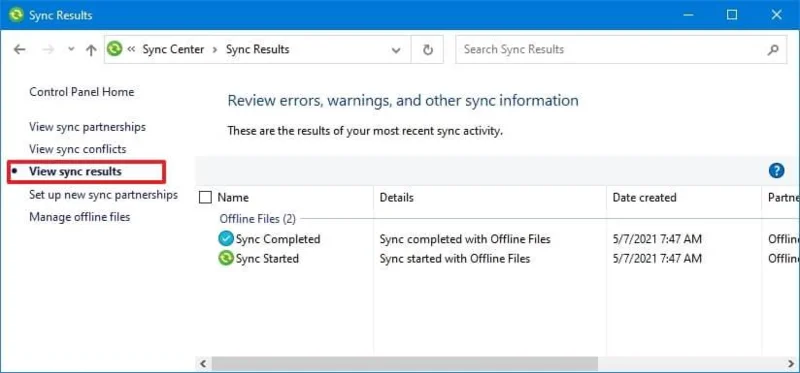The width and height of the screenshot is (800, 373).
Task: Go up one level with the up arrow
Action: point(91,49)
